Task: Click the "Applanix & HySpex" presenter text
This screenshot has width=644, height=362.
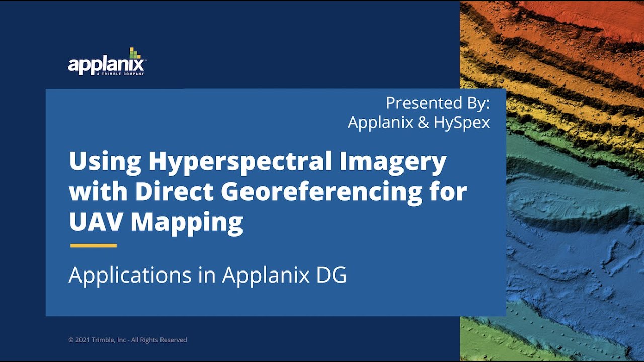Action: [419, 122]
